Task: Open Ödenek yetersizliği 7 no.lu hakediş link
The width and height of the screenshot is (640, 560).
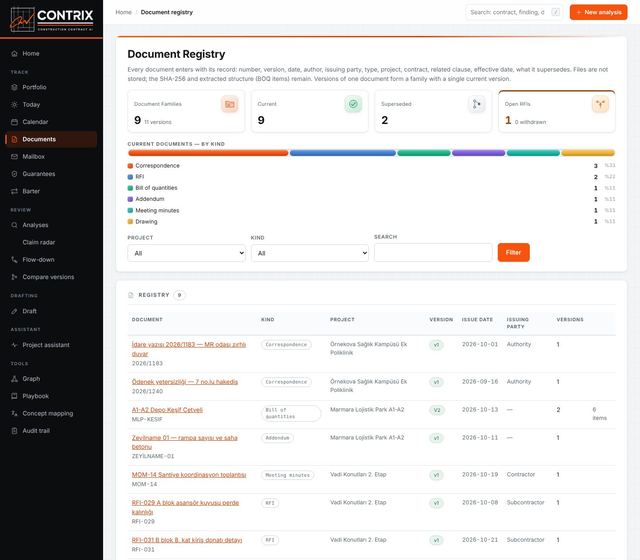Action: [x=184, y=382]
